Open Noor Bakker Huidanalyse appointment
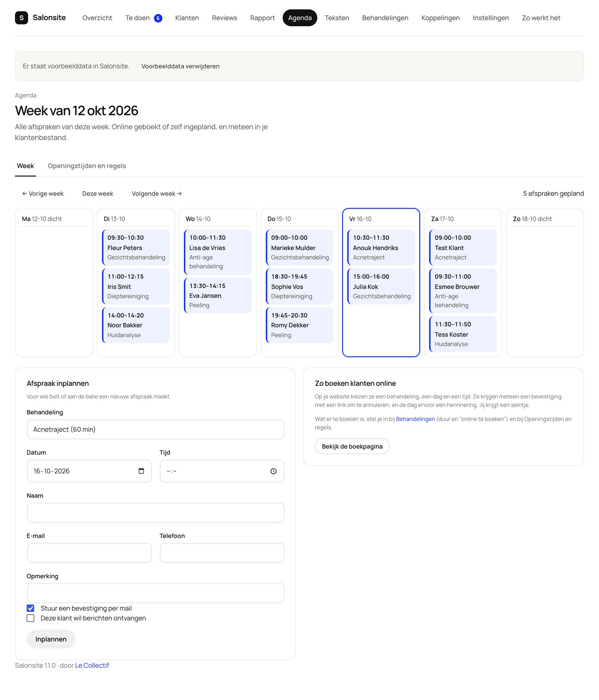This screenshot has width=599, height=700. (x=136, y=325)
